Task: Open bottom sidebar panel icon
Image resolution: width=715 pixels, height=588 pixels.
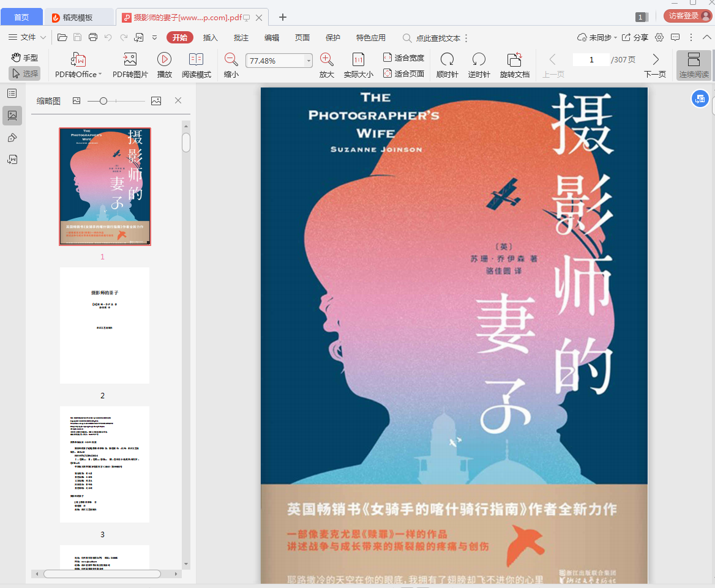Action: click(12, 160)
